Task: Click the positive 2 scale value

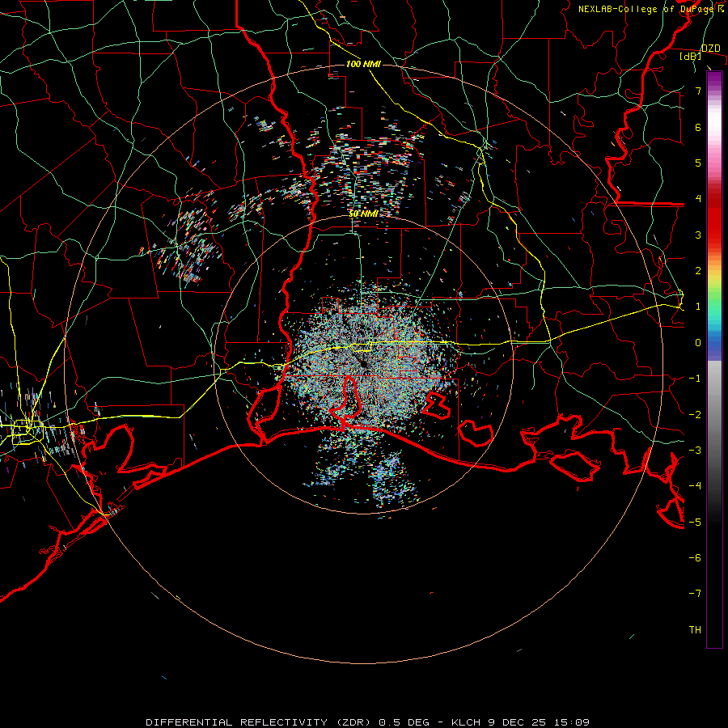Action: point(698,271)
